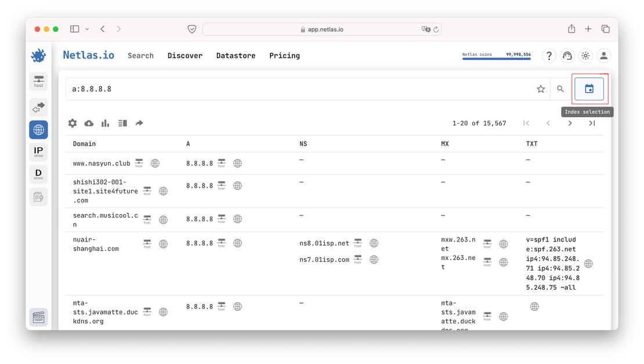Viewport: 644px width, 364px height.
Task: Select IP whois tool in sidebar
Action: coord(38,152)
